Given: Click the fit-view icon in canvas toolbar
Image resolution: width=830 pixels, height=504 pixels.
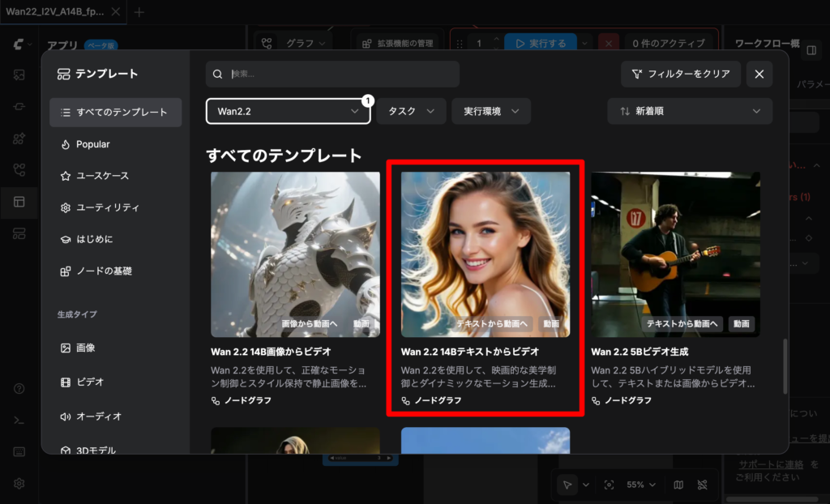Looking at the screenshot, I should [x=609, y=485].
